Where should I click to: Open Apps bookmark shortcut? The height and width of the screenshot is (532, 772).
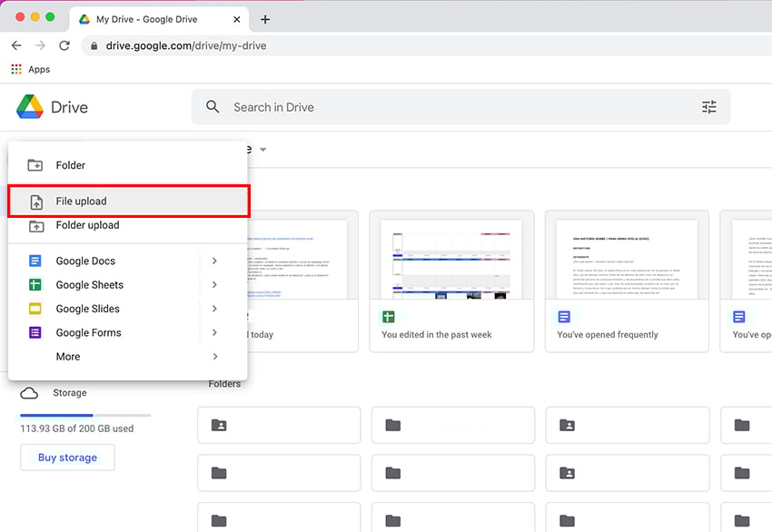30,70
